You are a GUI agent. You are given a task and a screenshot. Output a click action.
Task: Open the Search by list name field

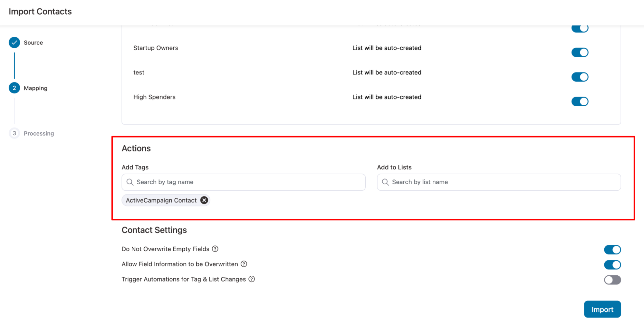tap(503, 182)
